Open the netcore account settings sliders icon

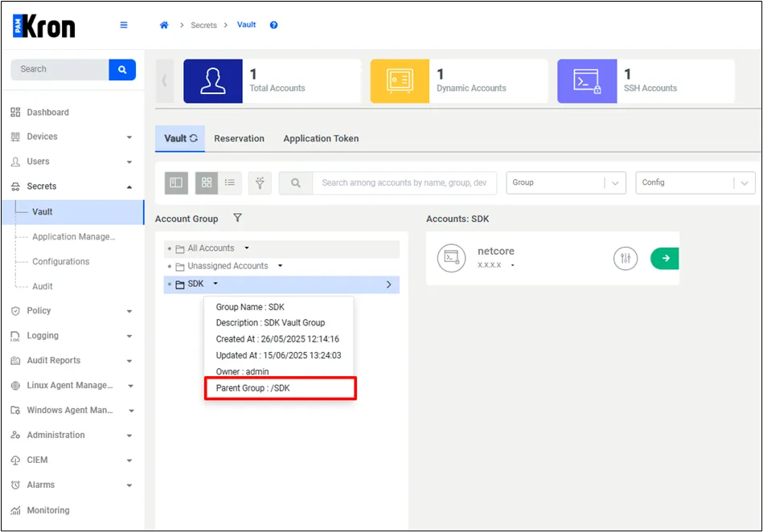(626, 258)
